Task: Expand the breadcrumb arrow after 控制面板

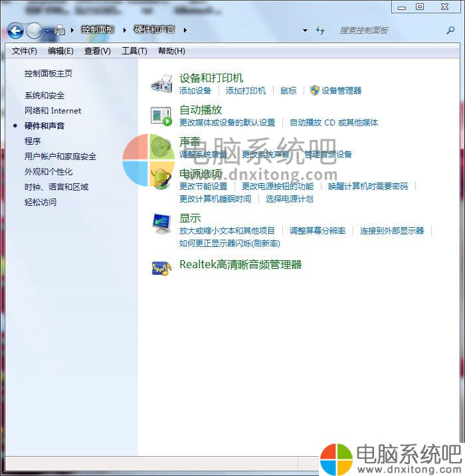Action: click(x=124, y=30)
